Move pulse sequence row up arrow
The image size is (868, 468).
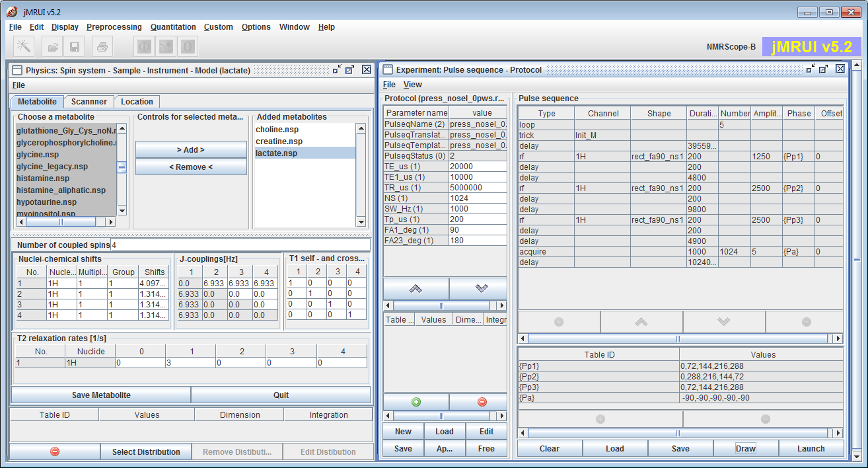[641, 322]
